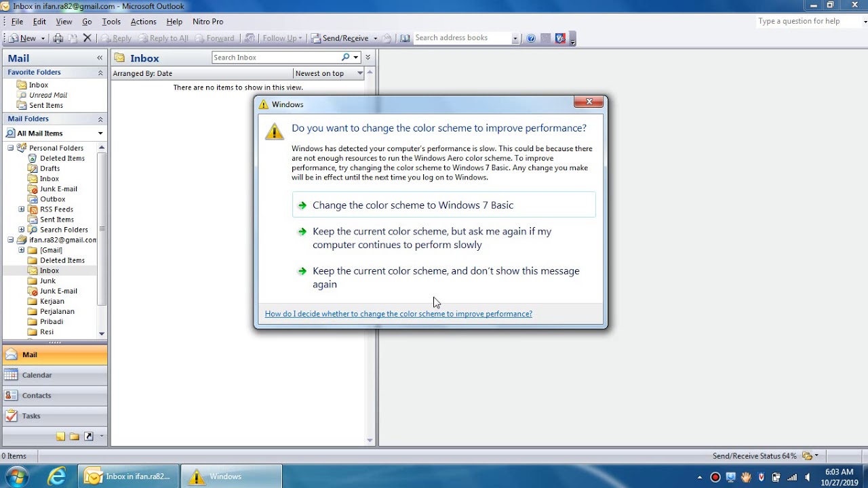Expand the Query Builder chevron beside search
Image resolution: width=868 pixels, height=488 pixels.
(368, 58)
